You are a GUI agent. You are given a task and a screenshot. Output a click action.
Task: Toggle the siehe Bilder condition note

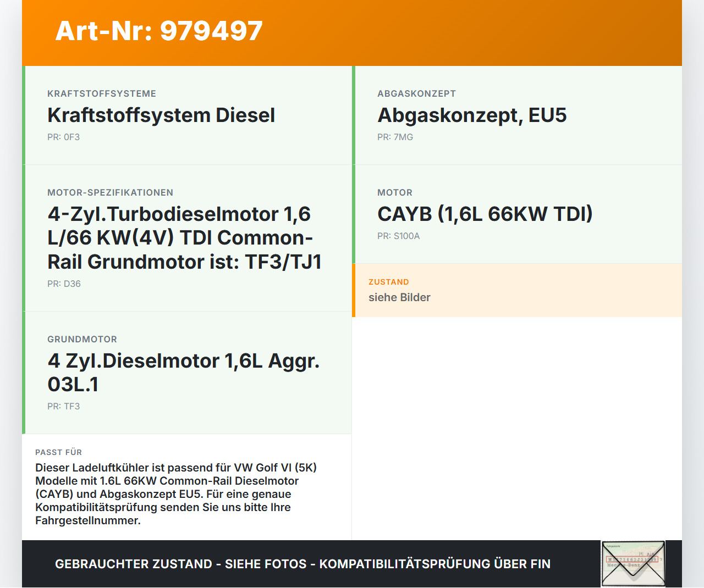tap(399, 297)
